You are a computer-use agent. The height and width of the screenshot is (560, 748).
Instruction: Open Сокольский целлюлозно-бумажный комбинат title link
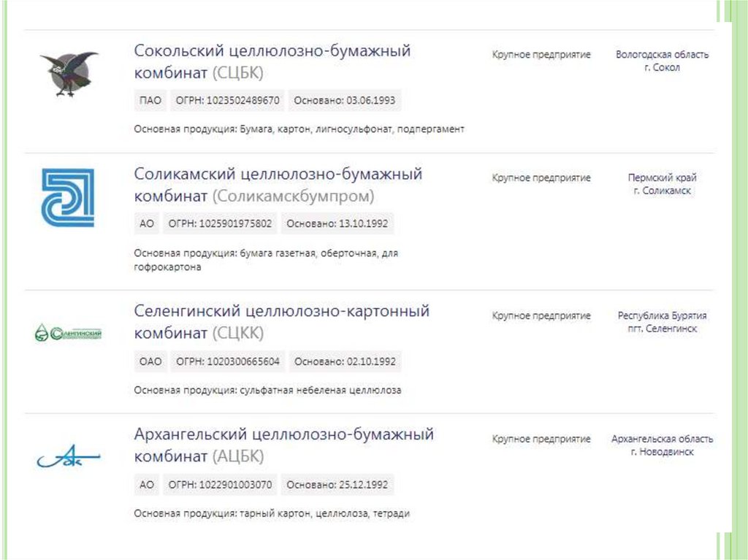click(x=272, y=61)
